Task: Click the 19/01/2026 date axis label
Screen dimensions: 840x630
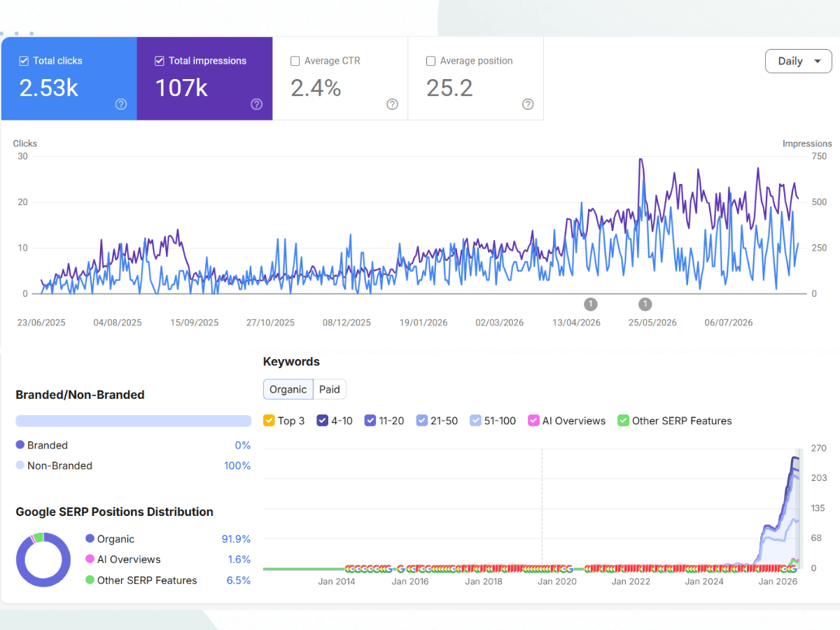Action: 423,323
